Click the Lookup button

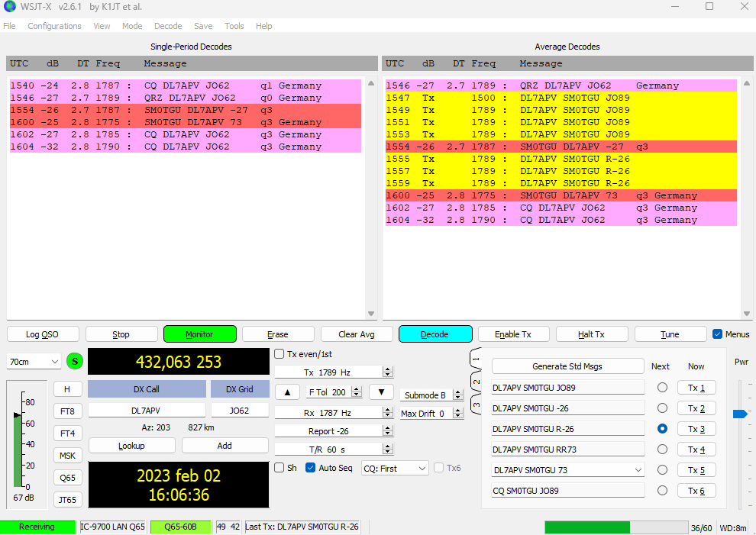(131, 446)
